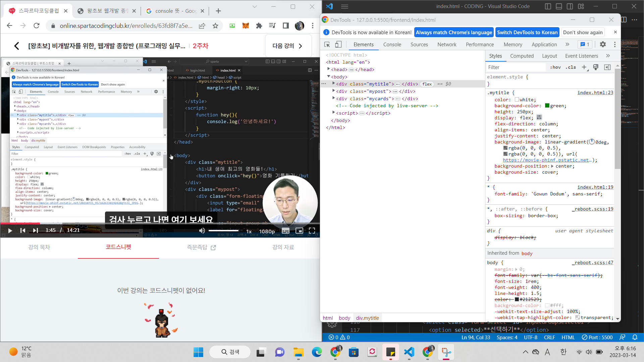Image resolution: width=644 pixels, height=362 pixels.
Task: Enable picture-in-picture for the video
Action: tap(299, 231)
